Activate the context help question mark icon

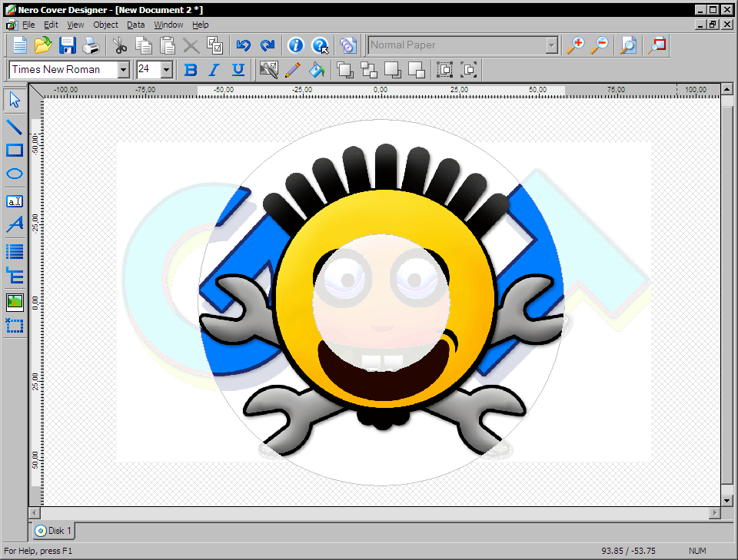click(x=320, y=45)
